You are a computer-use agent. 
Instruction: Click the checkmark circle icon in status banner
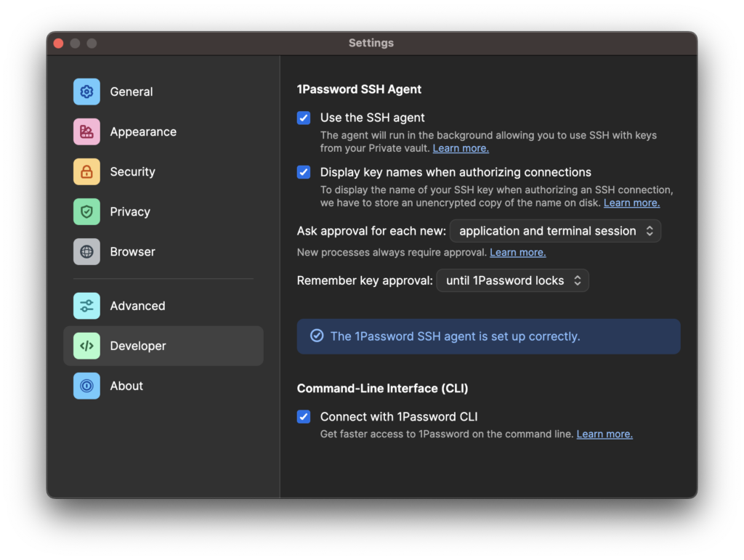click(317, 336)
